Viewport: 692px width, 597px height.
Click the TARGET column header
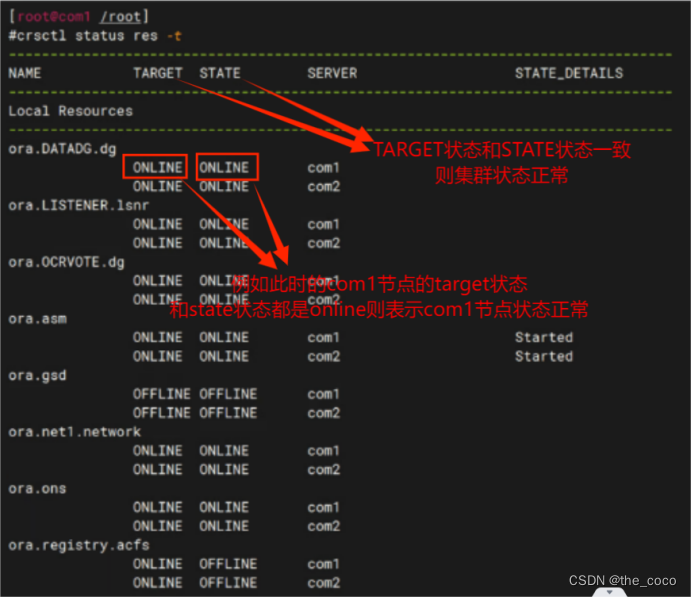click(x=158, y=73)
